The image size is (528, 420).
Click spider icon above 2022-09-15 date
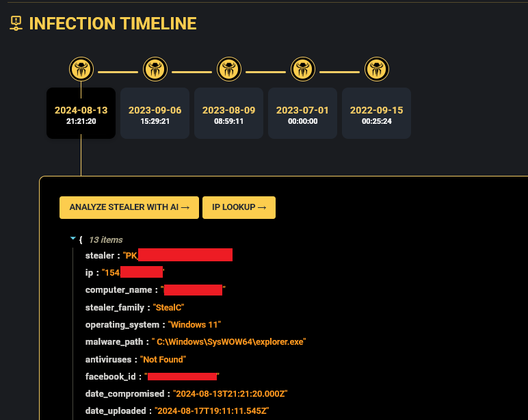tap(376, 69)
